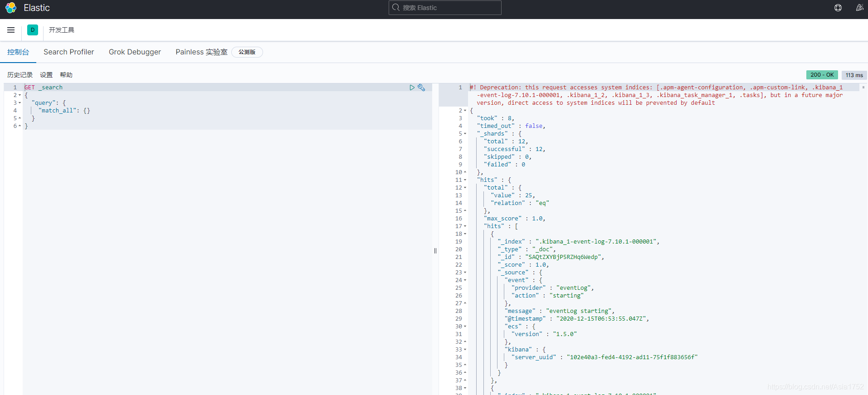The image size is (868, 395).
Task: Open the D space avatar
Action: click(33, 30)
